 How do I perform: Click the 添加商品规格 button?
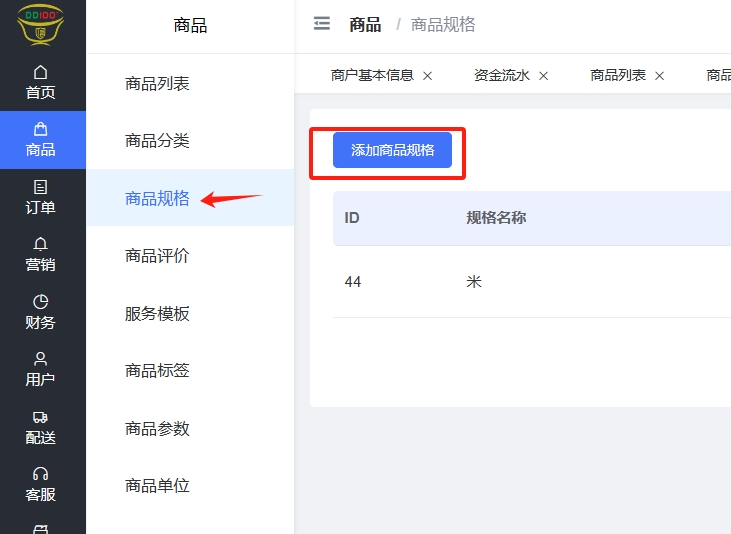(392, 150)
